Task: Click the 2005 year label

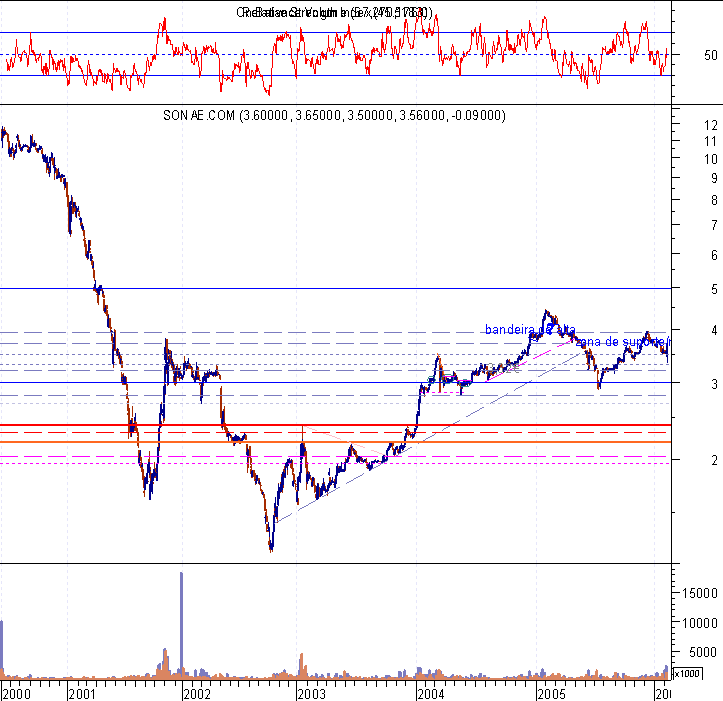Action: click(551, 694)
